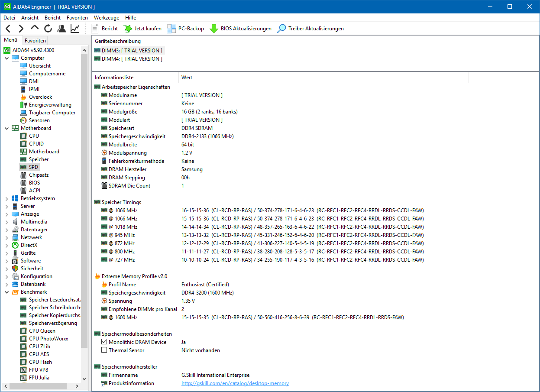Click the Konfiguration tree icon
Screen dimensions: 540x392
(x=15, y=276)
